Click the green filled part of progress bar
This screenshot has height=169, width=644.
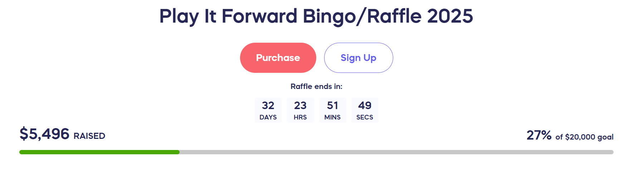pyautogui.click(x=99, y=152)
